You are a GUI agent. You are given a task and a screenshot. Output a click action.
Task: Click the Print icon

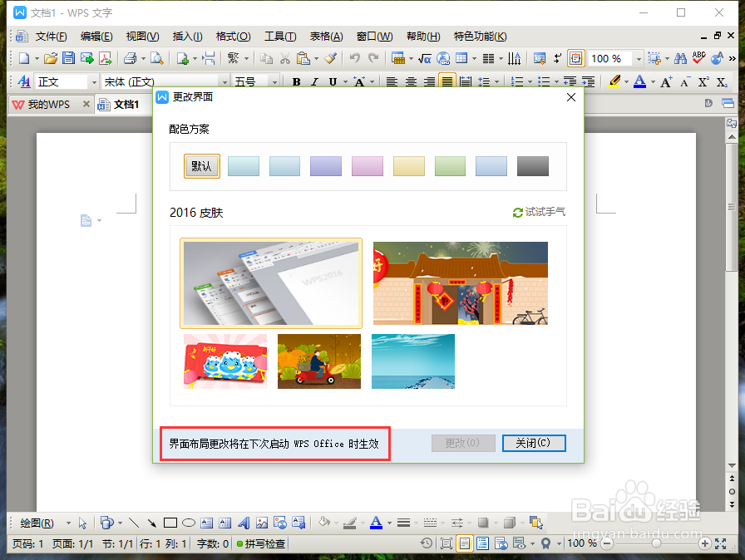pos(130,58)
